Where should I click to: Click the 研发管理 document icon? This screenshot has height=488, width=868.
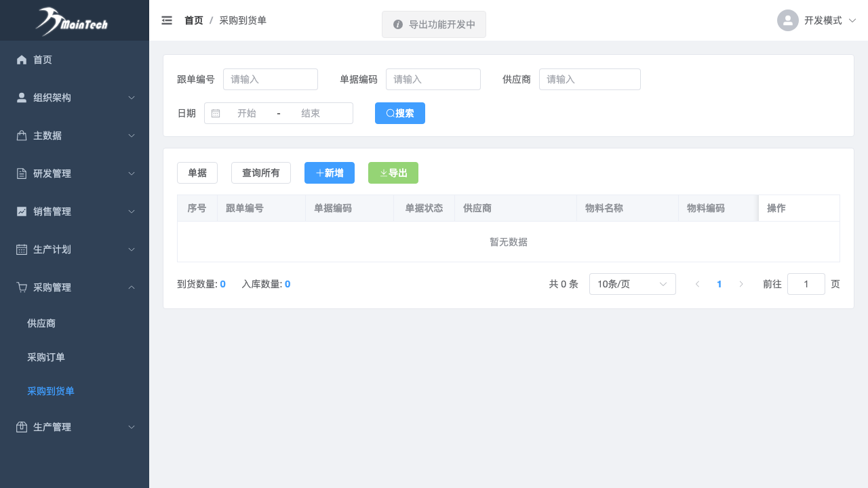coord(22,174)
